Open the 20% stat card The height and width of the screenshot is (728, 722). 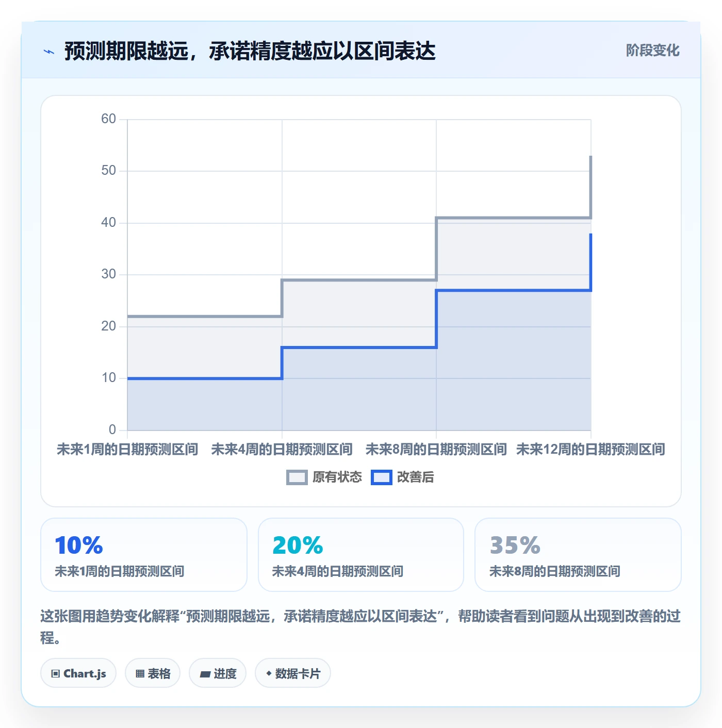tap(361, 555)
